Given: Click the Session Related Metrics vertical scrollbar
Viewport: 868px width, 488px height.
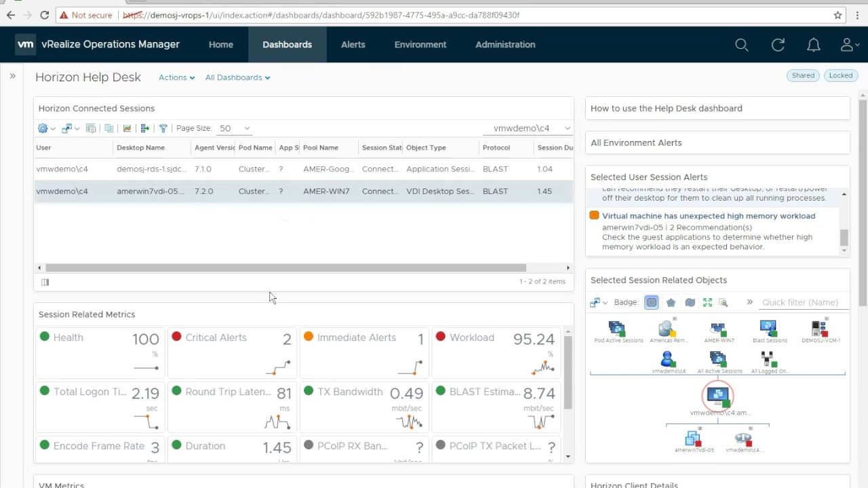Looking at the screenshot, I should point(568,372).
